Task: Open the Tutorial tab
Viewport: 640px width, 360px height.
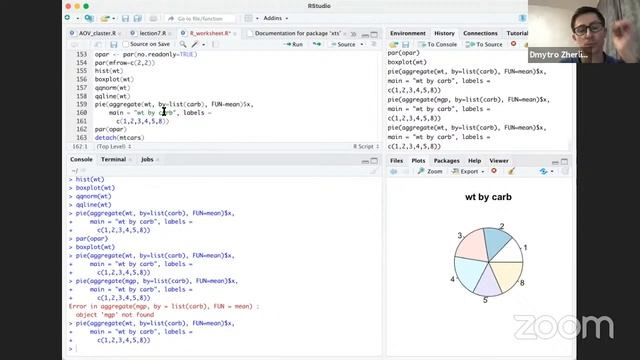Action: coord(517,33)
